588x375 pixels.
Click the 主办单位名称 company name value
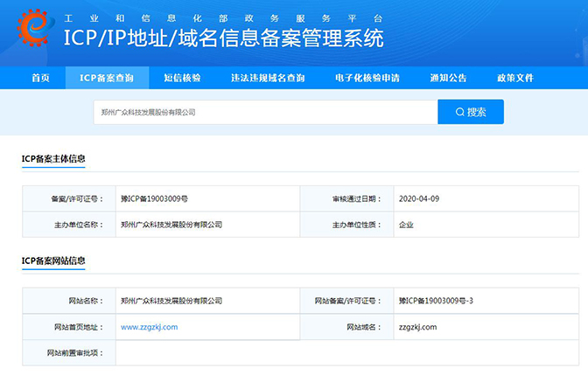tap(171, 225)
